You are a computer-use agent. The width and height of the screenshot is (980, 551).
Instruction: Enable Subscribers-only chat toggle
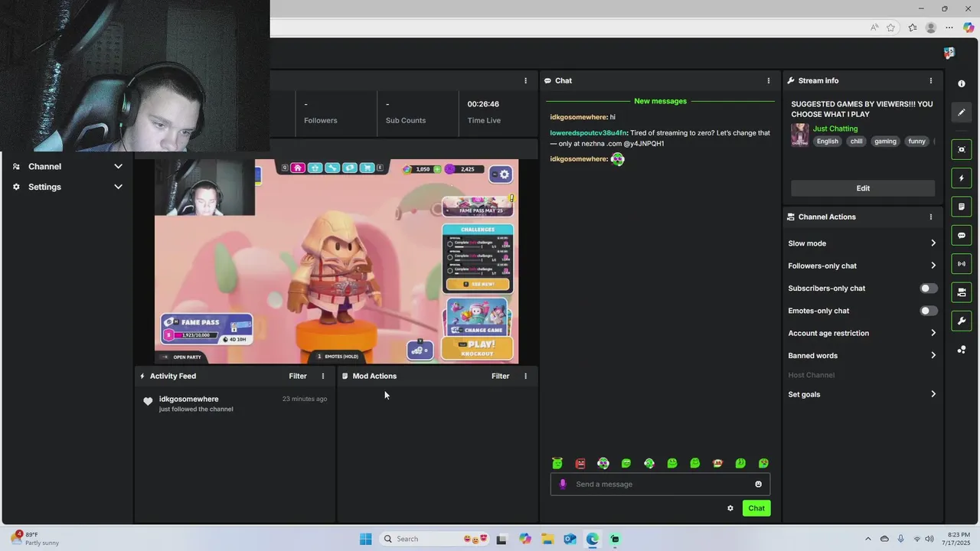click(x=928, y=289)
